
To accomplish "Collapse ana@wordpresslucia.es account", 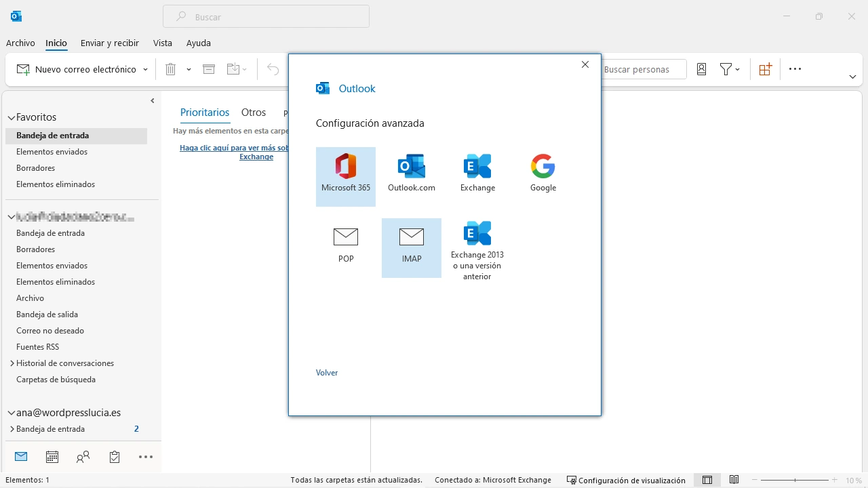I will (x=12, y=413).
